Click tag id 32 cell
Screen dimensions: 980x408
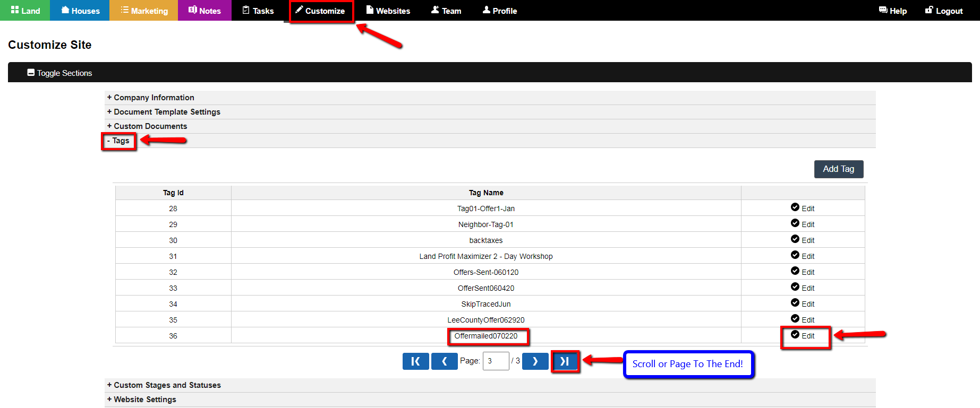(x=173, y=272)
